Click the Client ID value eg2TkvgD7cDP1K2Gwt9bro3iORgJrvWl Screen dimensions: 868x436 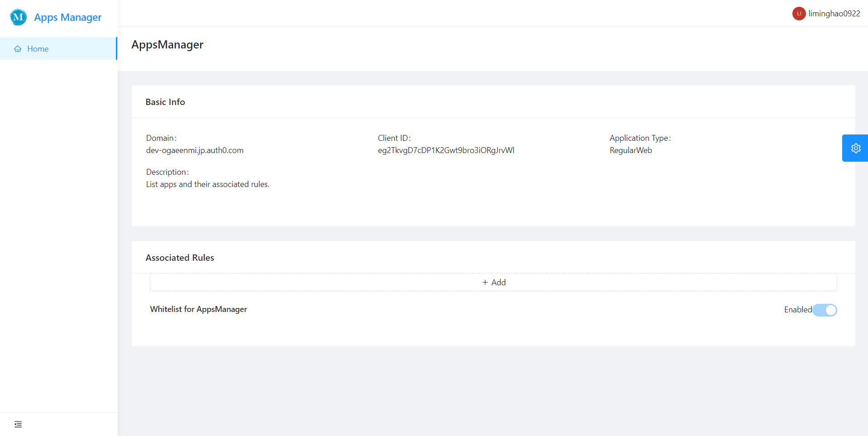(446, 150)
